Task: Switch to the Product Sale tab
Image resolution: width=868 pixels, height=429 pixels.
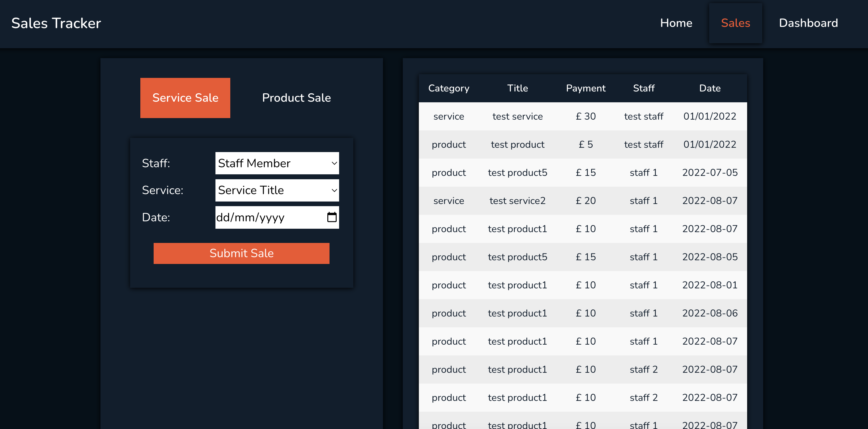Action: (296, 98)
